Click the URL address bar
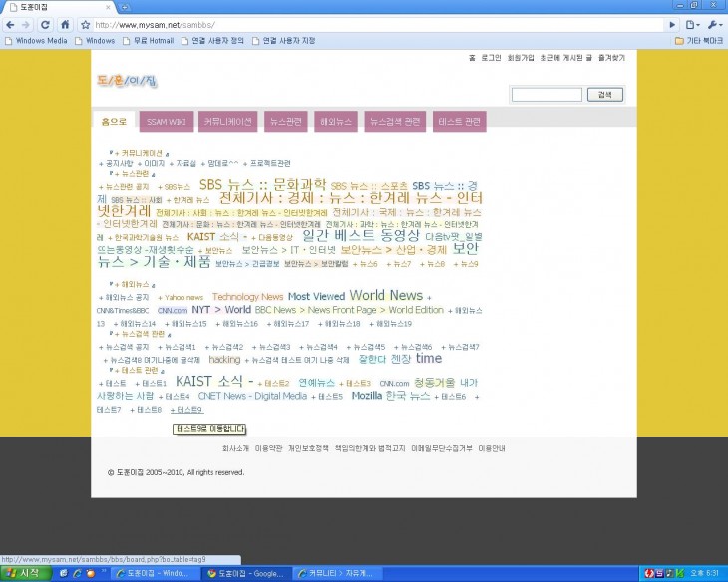The width and height of the screenshot is (728, 582). pos(379,24)
